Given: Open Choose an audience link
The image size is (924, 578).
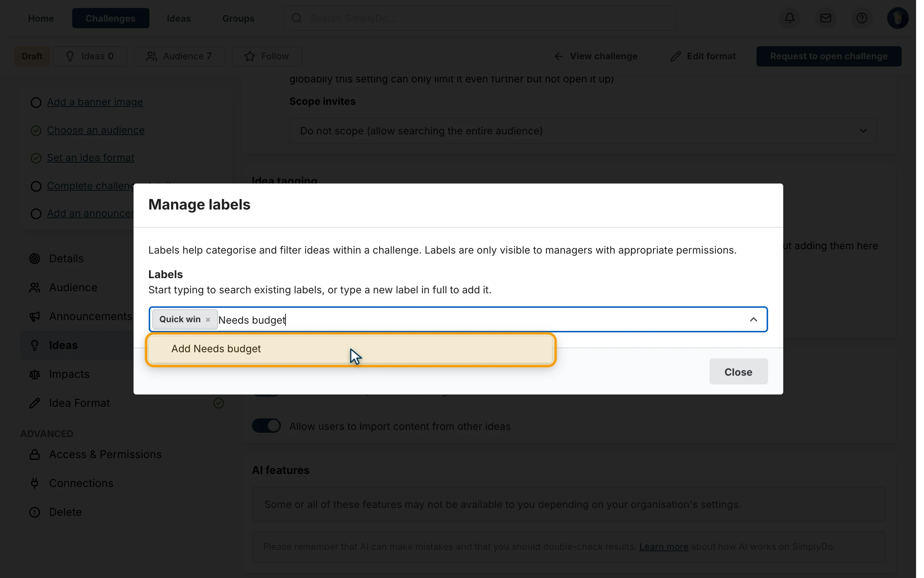Looking at the screenshot, I should click(x=95, y=130).
